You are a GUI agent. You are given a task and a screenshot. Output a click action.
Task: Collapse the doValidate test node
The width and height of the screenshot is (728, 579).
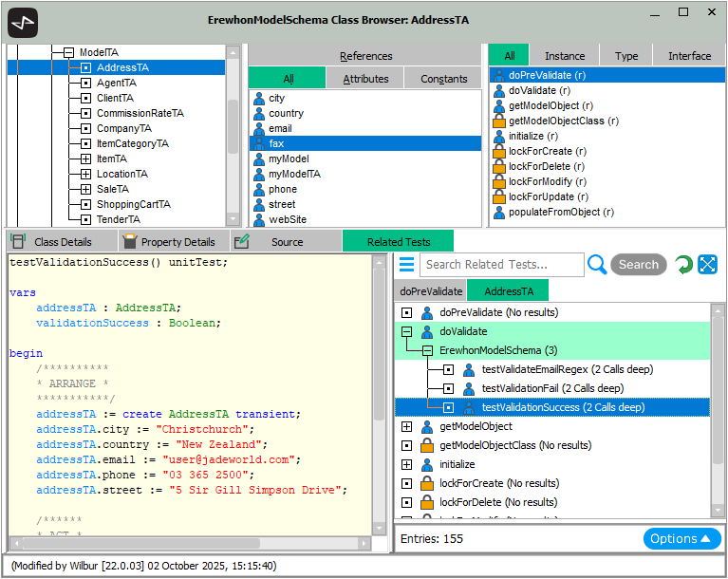(x=407, y=331)
